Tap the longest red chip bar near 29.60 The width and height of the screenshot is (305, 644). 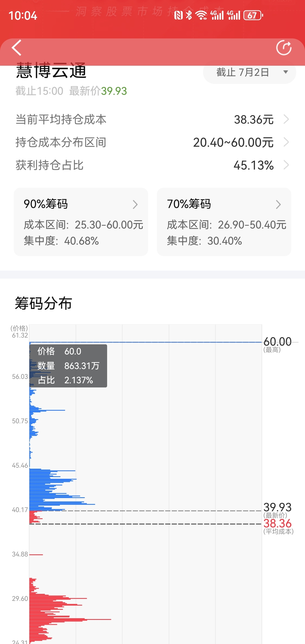click(70, 620)
